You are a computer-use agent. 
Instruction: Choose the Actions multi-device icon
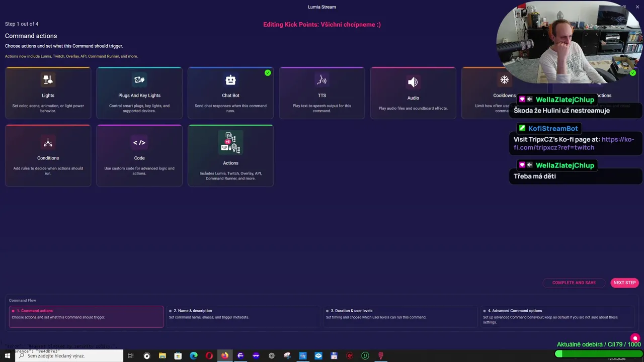coord(230,143)
